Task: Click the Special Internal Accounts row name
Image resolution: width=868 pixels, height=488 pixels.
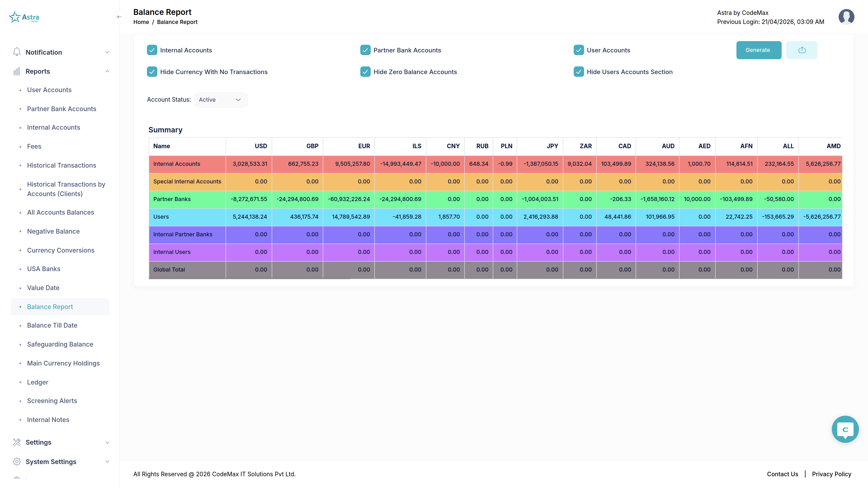Action: pyautogui.click(x=187, y=181)
